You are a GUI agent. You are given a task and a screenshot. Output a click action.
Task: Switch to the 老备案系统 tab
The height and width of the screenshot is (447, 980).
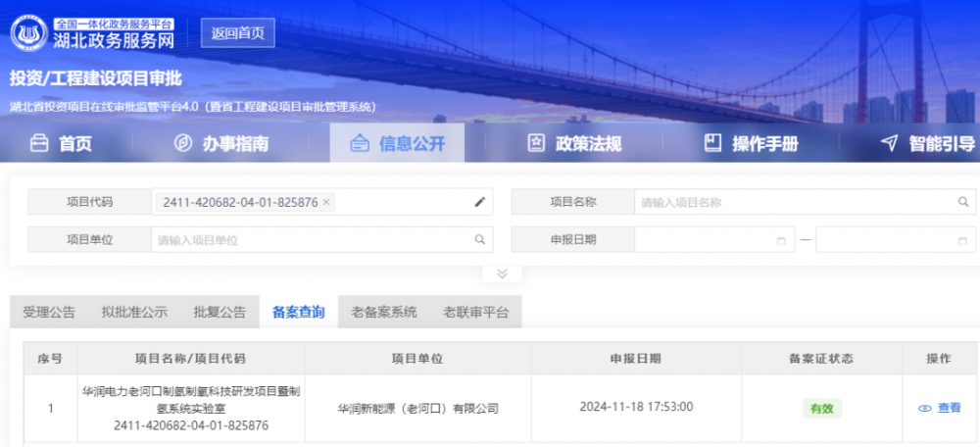click(383, 312)
